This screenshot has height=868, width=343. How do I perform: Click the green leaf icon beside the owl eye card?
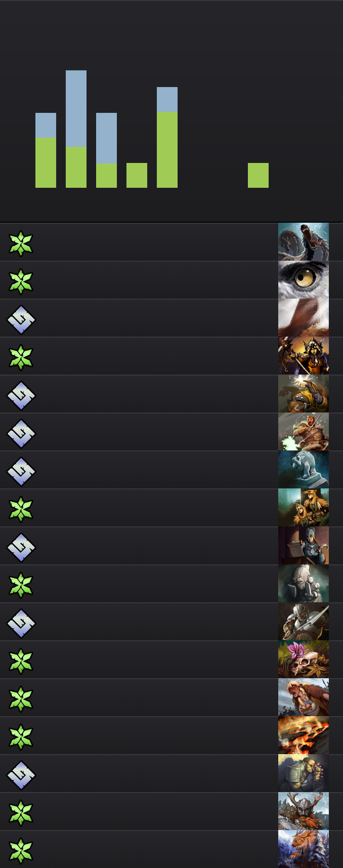(21, 281)
